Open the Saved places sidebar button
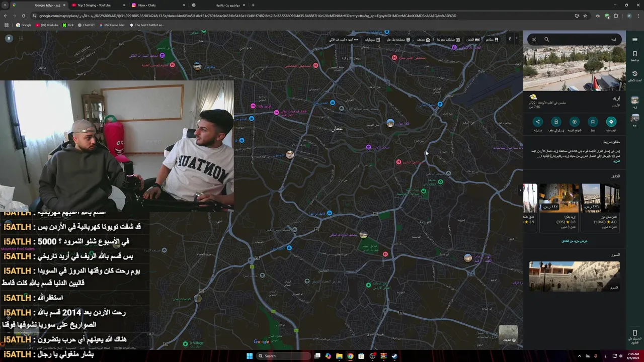 point(634,55)
